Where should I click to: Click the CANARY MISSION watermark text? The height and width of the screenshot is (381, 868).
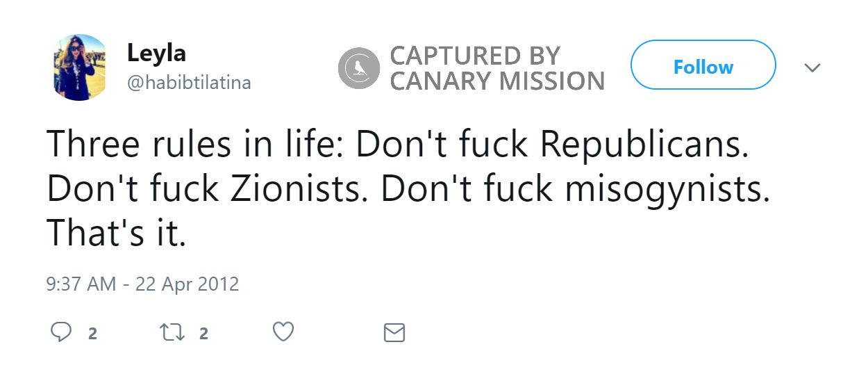pos(496,81)
